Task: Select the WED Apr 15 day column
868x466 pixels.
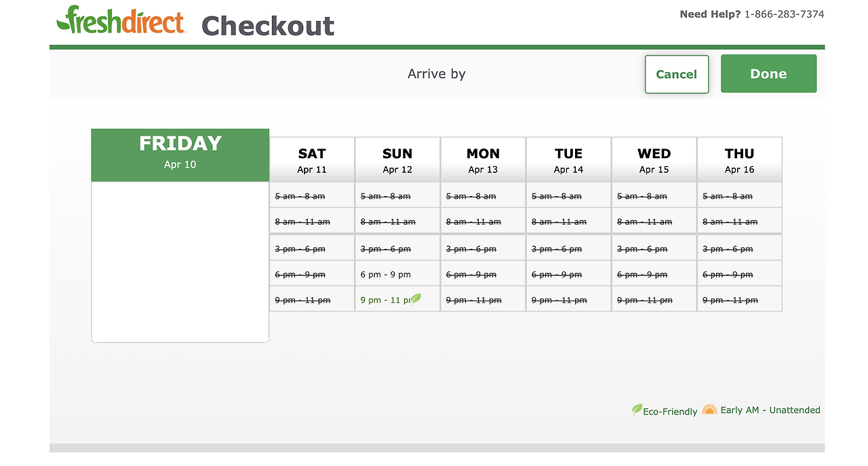Action: [x=654, y=160]
